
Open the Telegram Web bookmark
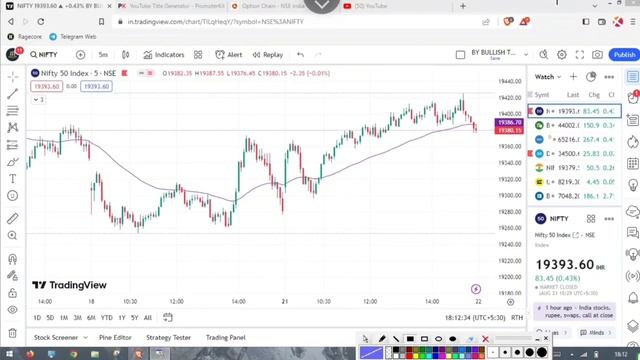[x=73, y=37]
